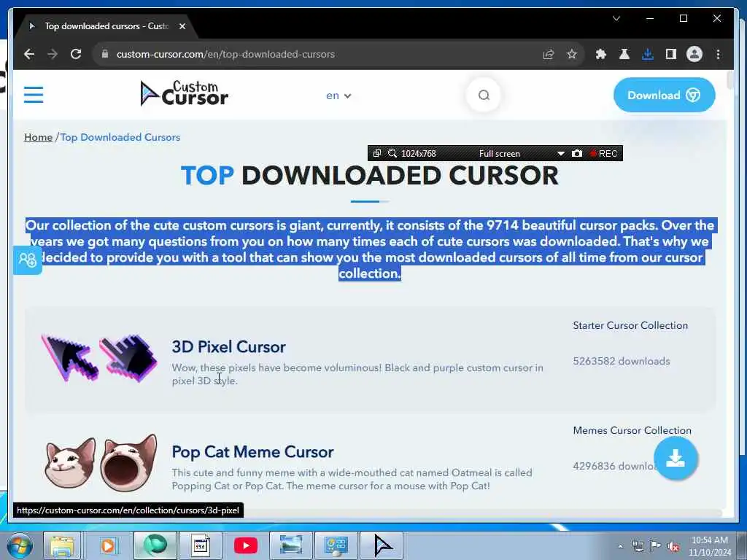Share this page via address bar icon
The width and height of the screenshot is (747, 560).
click(x=549, y=54)
